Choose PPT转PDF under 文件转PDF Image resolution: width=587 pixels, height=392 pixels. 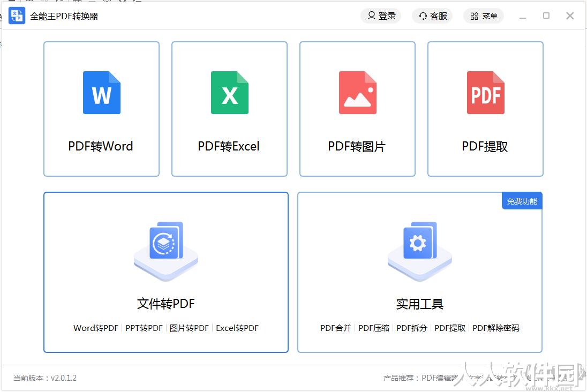coord(144,328)
